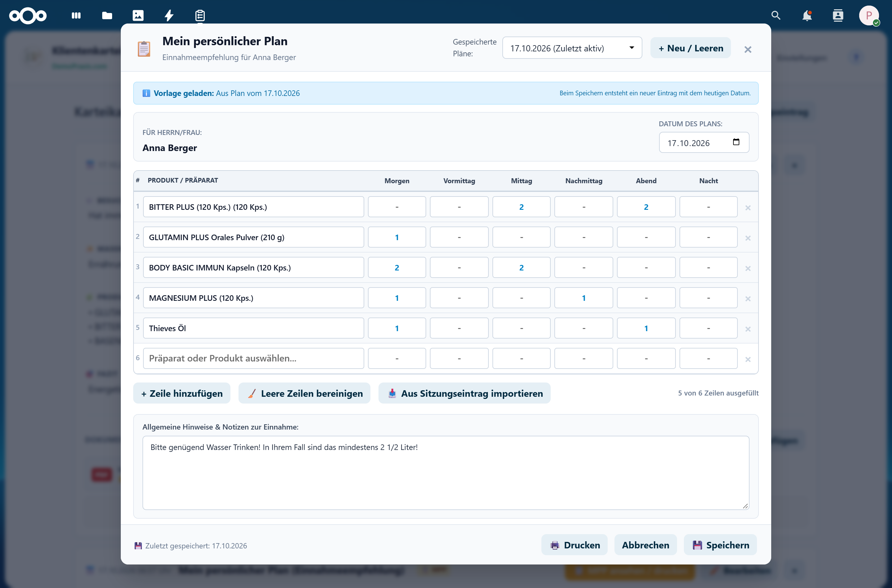Remove the empty sixth row
Viewport: 892px width, 588px height.
(x=748, y=360)
